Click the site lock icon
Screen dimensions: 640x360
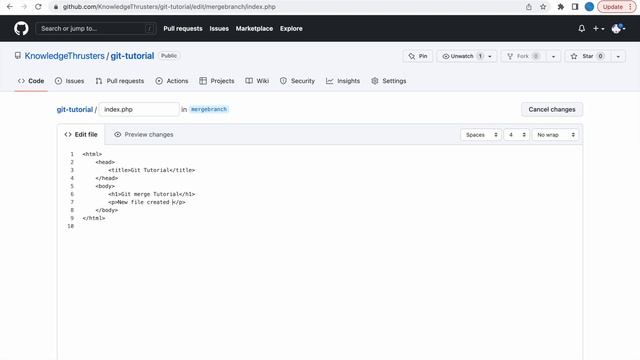coord(56,7)
